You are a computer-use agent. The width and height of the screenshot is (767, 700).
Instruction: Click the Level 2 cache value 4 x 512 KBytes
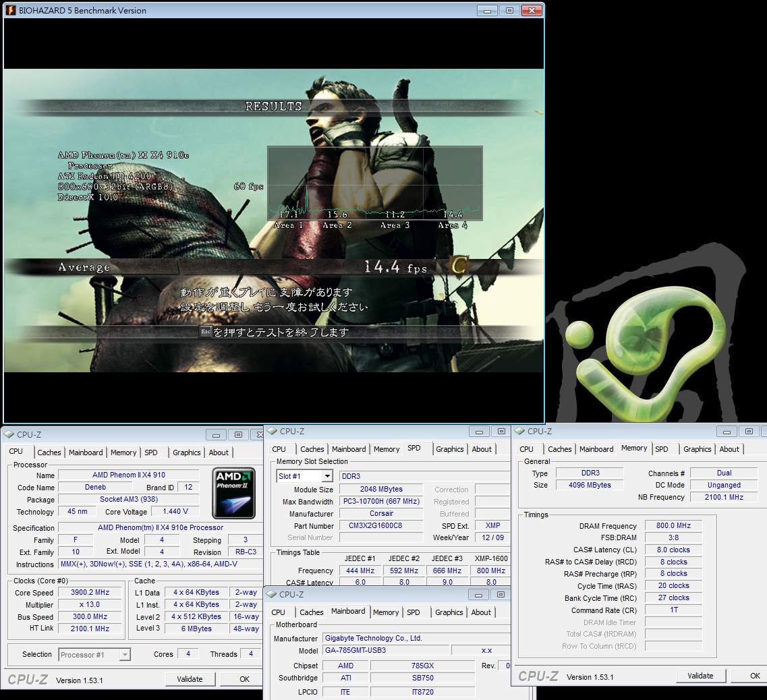[x=196, y=617]
